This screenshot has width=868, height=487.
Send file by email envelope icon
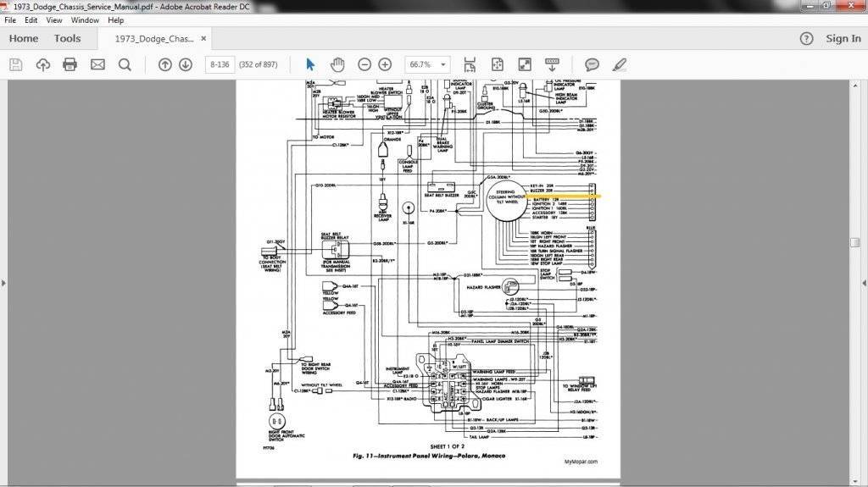pos(97,64)
